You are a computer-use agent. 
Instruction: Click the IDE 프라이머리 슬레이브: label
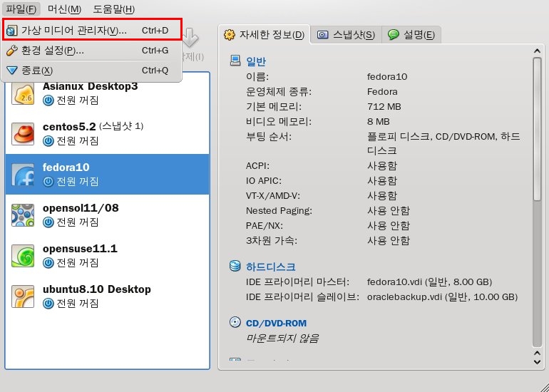point(302,296)
